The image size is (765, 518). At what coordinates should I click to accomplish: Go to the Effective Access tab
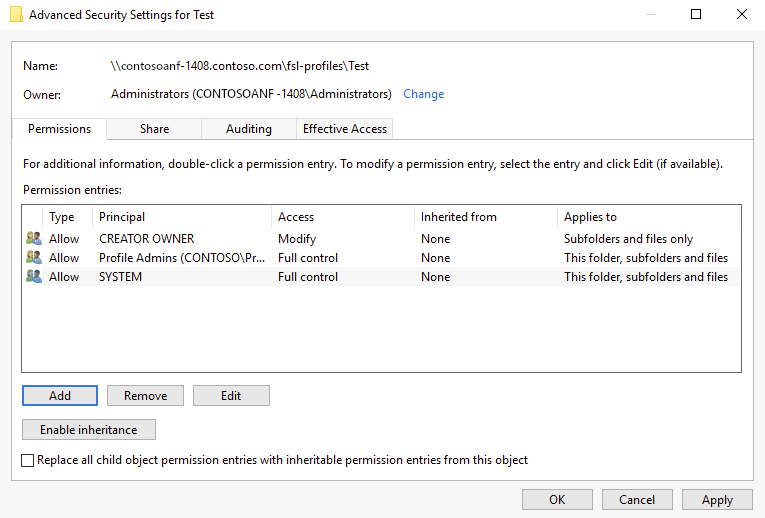(x=345, y=129)
